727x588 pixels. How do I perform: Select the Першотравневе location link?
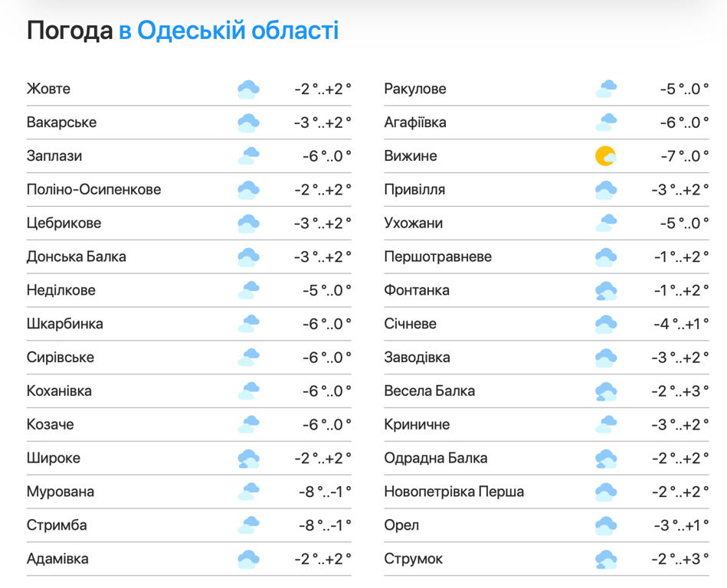pos(437,257)
